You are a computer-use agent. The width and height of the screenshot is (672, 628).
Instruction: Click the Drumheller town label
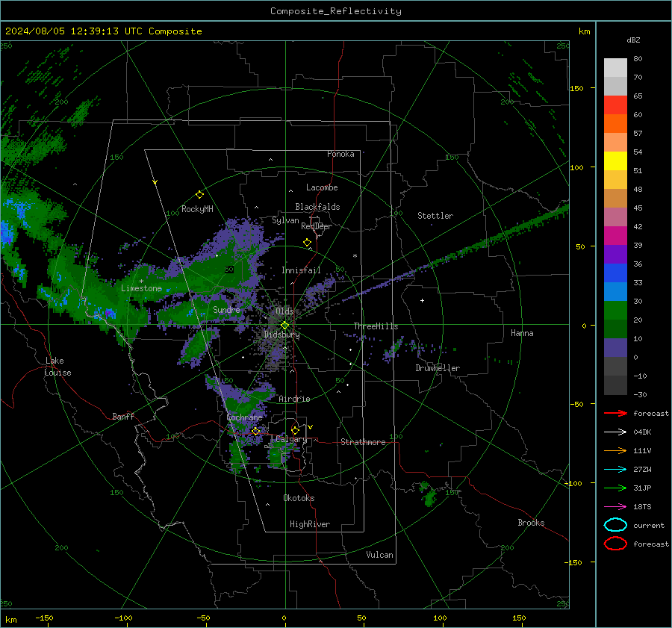click(438, 368)
